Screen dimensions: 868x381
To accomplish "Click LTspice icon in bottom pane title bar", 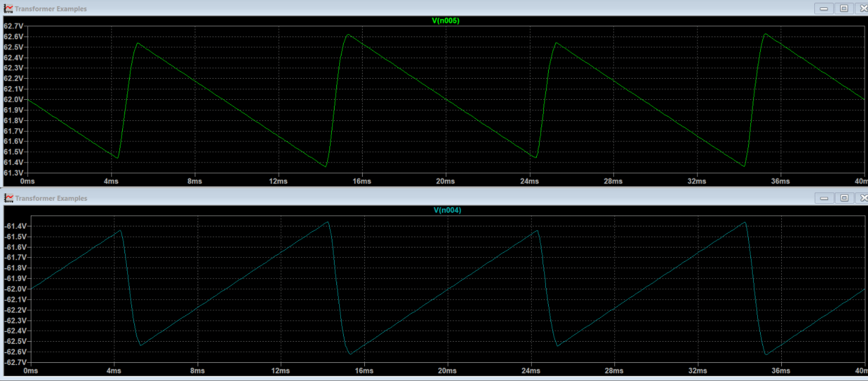I will (x=9, y=198).
